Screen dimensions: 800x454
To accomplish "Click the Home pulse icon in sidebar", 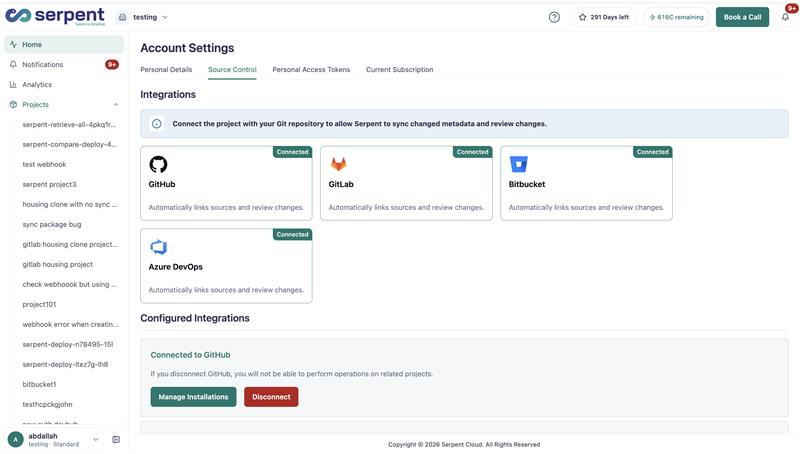I will click(13, 44).
